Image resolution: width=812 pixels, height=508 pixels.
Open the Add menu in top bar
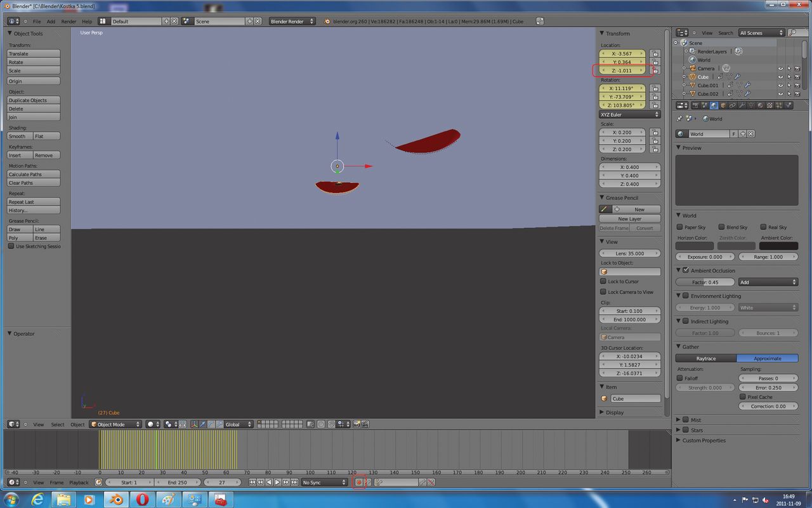tap(51, 22)
